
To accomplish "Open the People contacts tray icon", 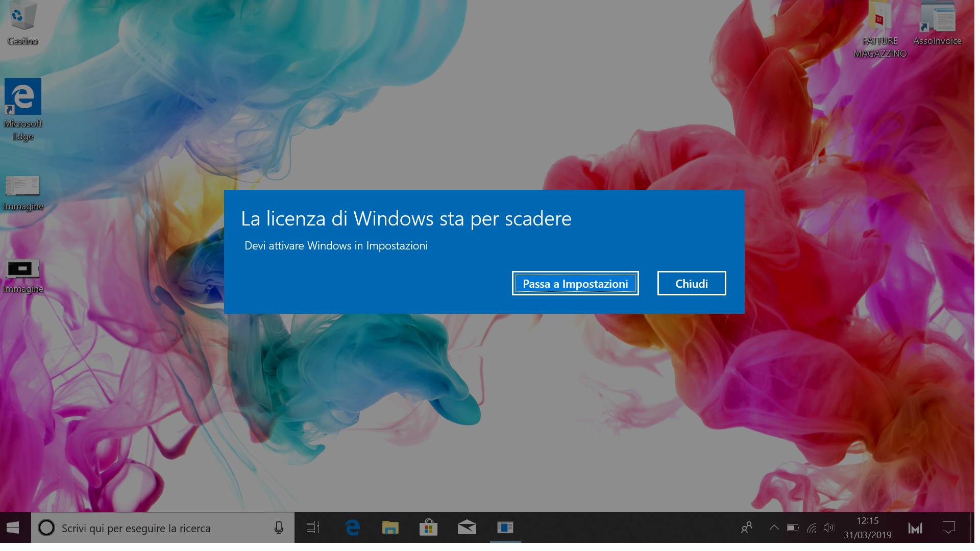I will point(747,528).
